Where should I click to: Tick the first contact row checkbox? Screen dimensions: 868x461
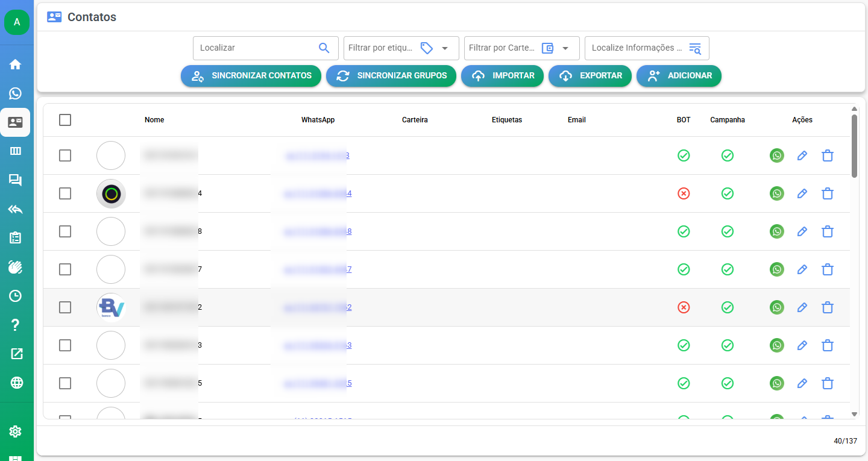[x=65, y=155]
